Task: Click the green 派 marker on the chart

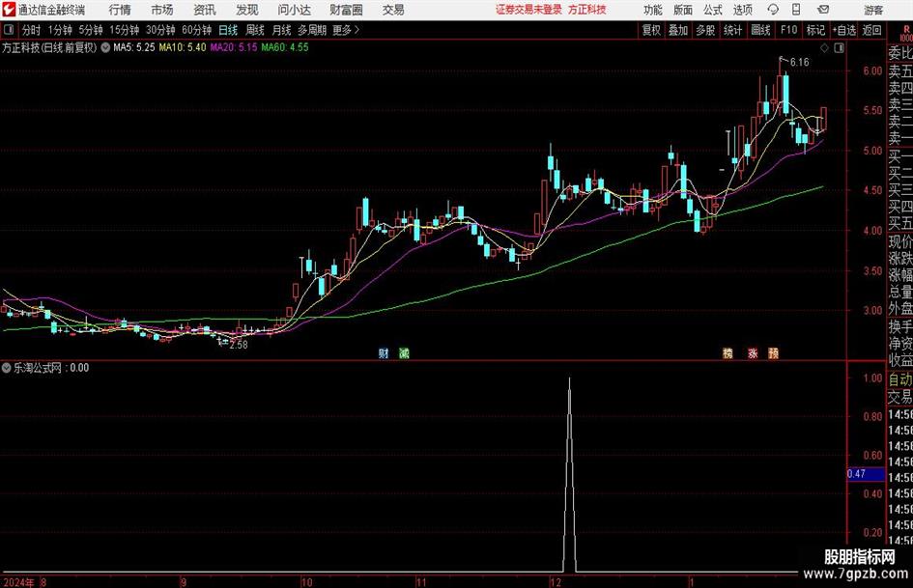Action: click(x=404, y=353)
